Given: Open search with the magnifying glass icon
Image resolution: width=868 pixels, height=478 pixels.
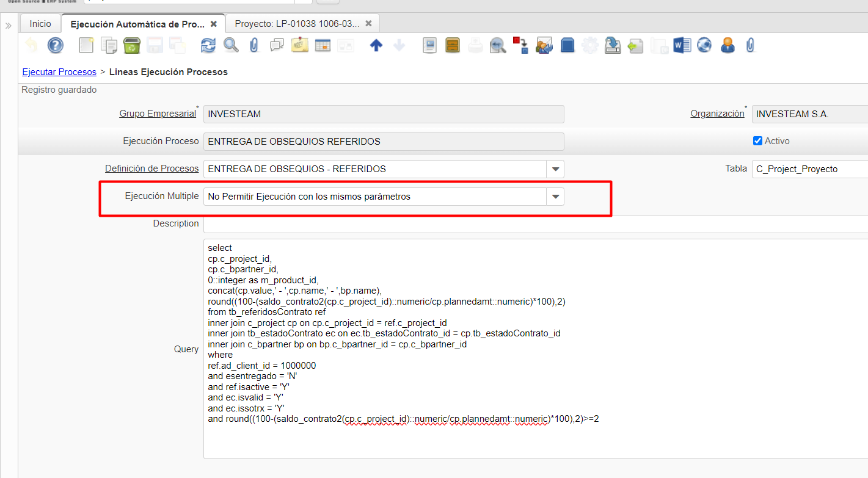Looking at the screenshot, I should [x=231, y=45].
